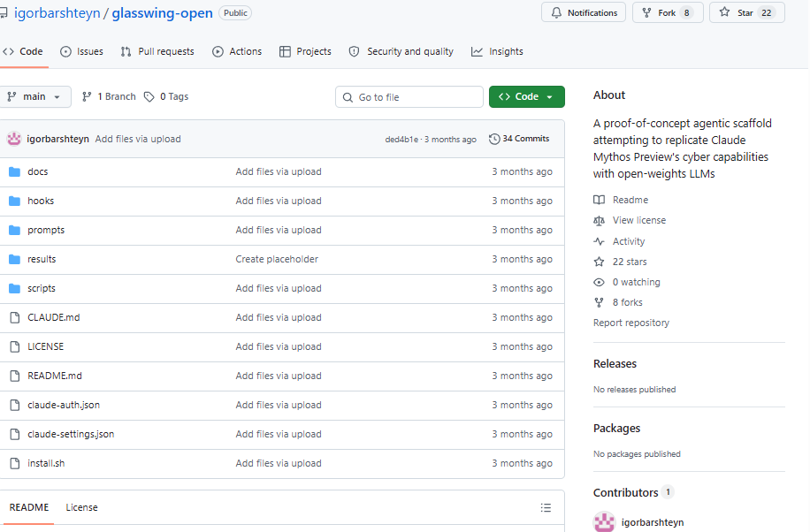810x532 pixels.
Task: Click the Notifications button
Action: (x=584, y=12)
